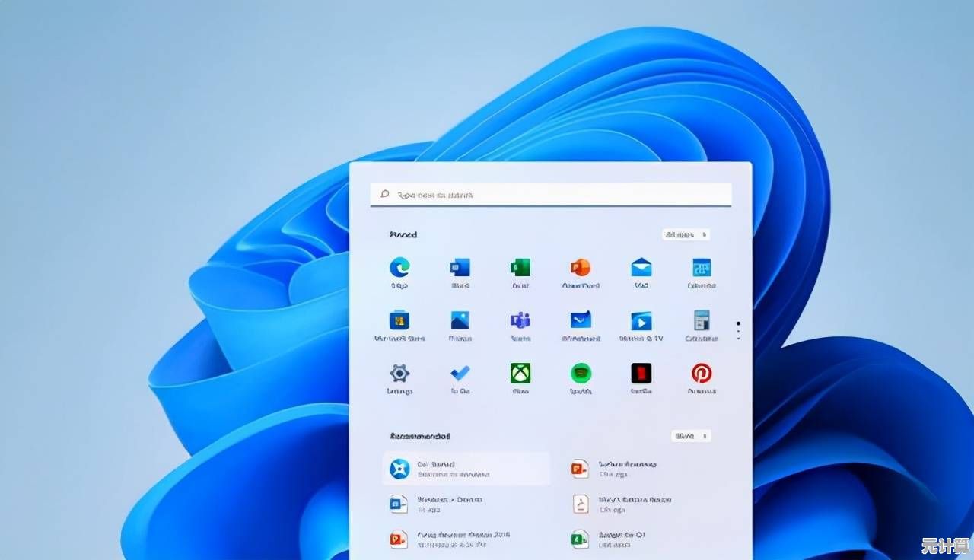The image size is (974, 560).
Task: Click the Start menu search box
Action: coord(551,195)
